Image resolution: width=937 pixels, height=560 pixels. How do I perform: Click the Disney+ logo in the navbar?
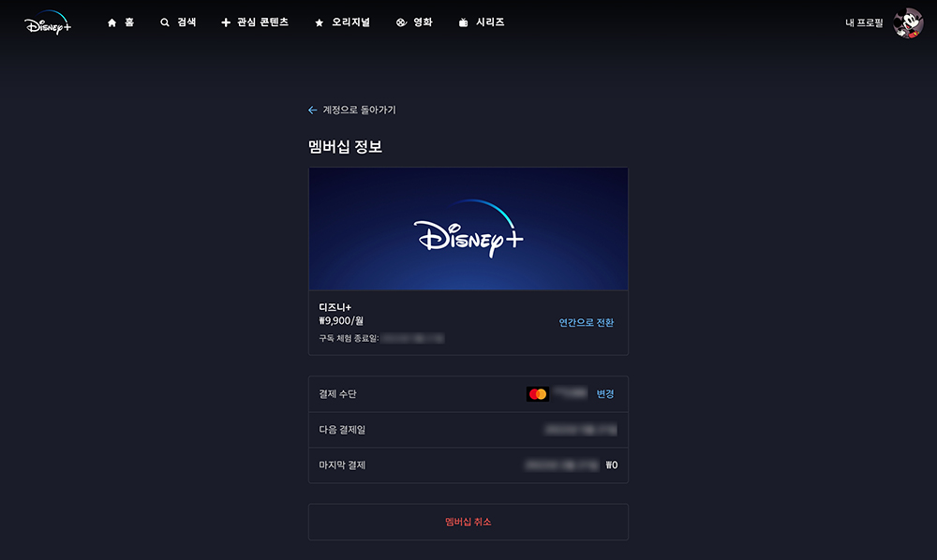point(48,22)
